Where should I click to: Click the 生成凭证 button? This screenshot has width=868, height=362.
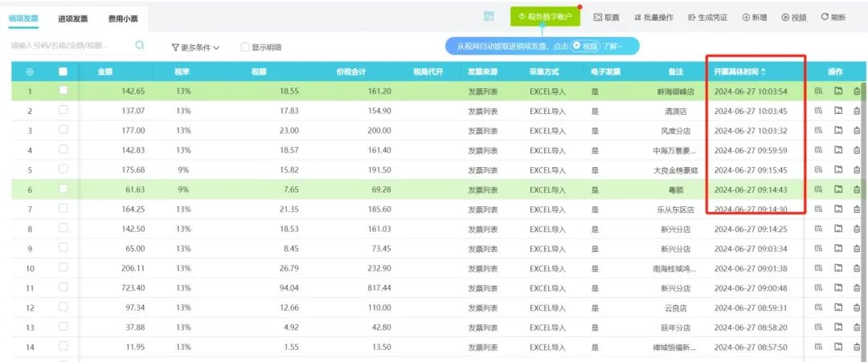click(706, 17)
